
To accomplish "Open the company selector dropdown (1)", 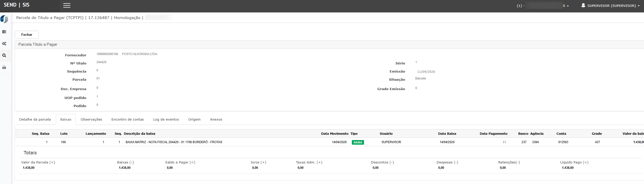I will pyautogui.click(x=542, y=6).
